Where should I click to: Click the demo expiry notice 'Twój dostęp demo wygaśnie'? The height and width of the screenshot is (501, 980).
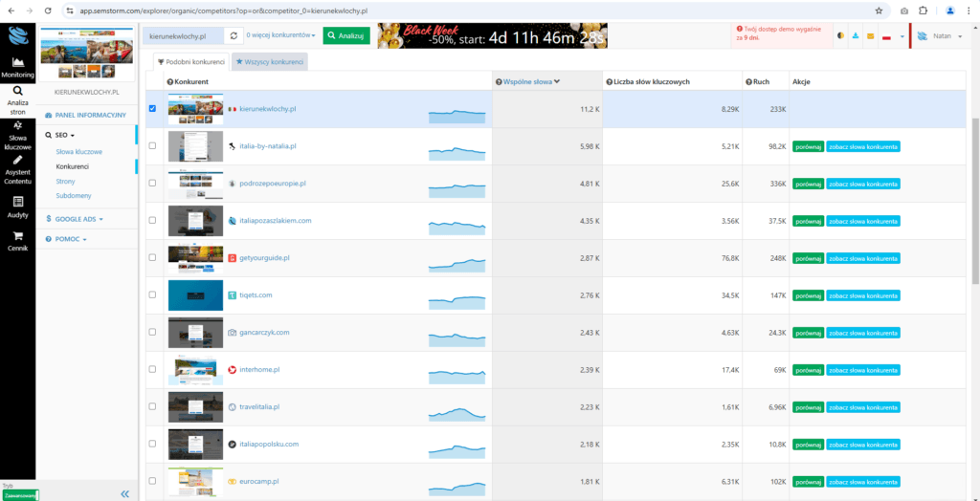click(780, 33)
